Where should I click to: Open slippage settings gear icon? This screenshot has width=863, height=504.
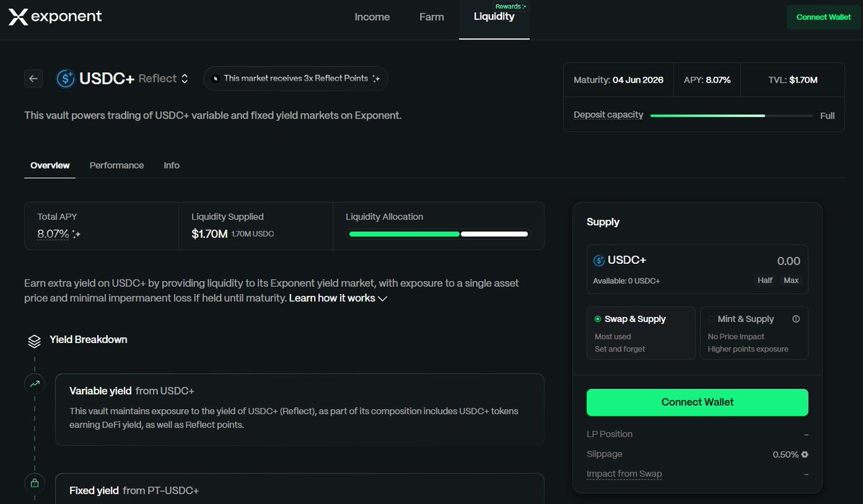pos(805,454)
